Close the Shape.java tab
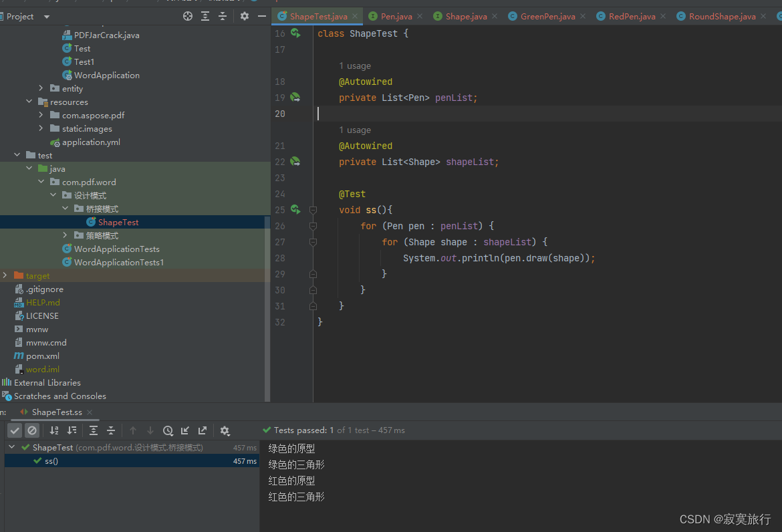782x532 pixels. click(x=495, y=17)
